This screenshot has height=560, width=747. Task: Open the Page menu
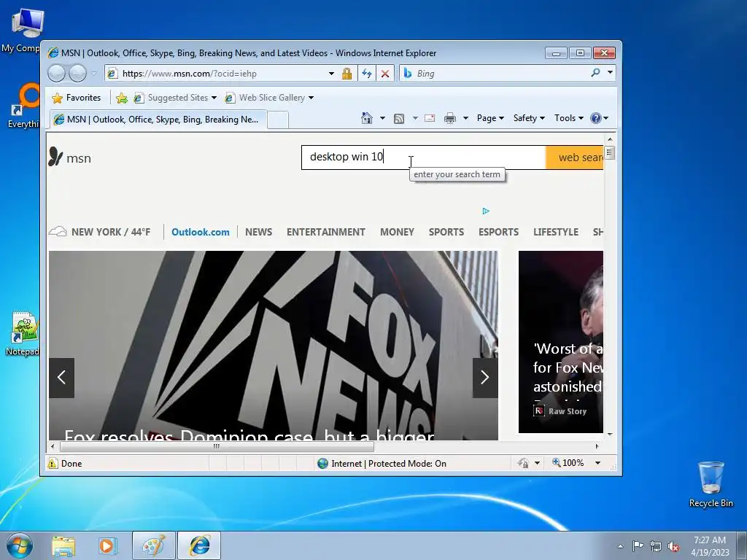pos(490,118)
